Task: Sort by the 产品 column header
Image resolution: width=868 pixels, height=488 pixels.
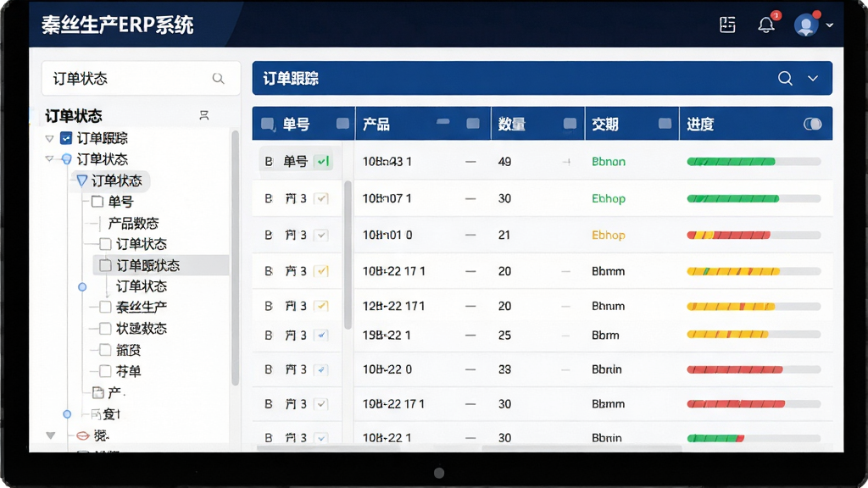Action: click(376, 124)
